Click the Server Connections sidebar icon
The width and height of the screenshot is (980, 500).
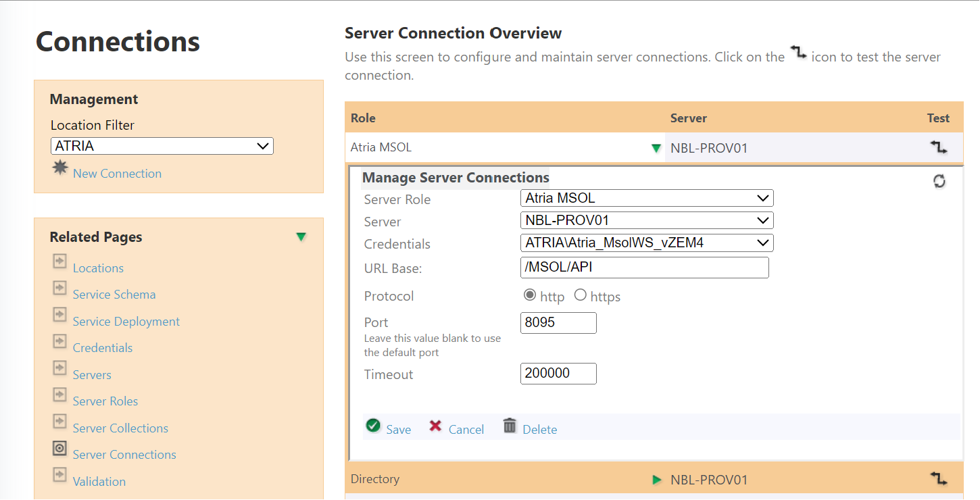59,448
